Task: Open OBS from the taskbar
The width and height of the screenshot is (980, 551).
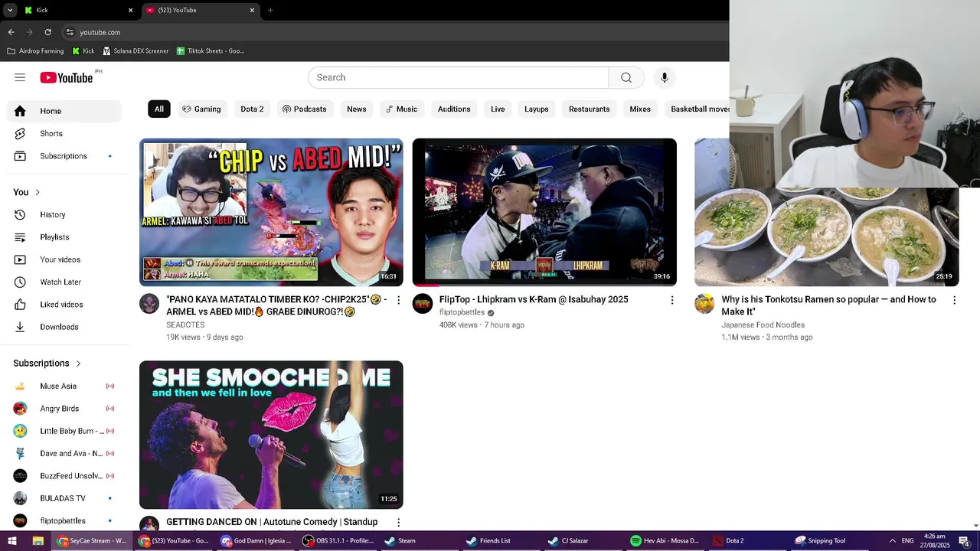Action: point(338,541)
